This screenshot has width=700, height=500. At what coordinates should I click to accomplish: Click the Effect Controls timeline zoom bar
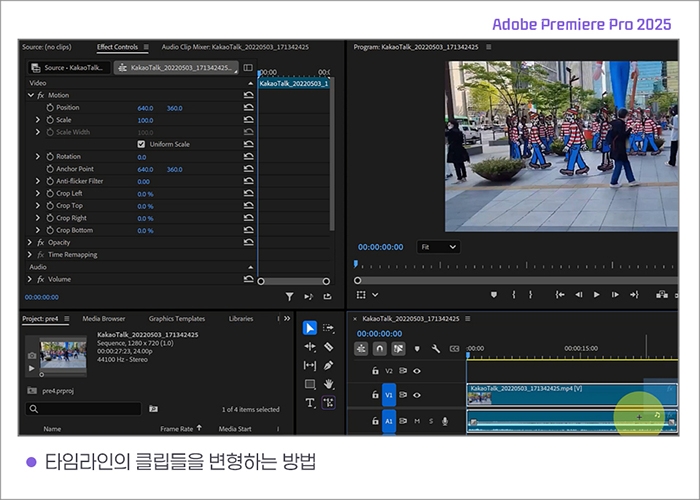pyautogui.click(x=294, y=281)
